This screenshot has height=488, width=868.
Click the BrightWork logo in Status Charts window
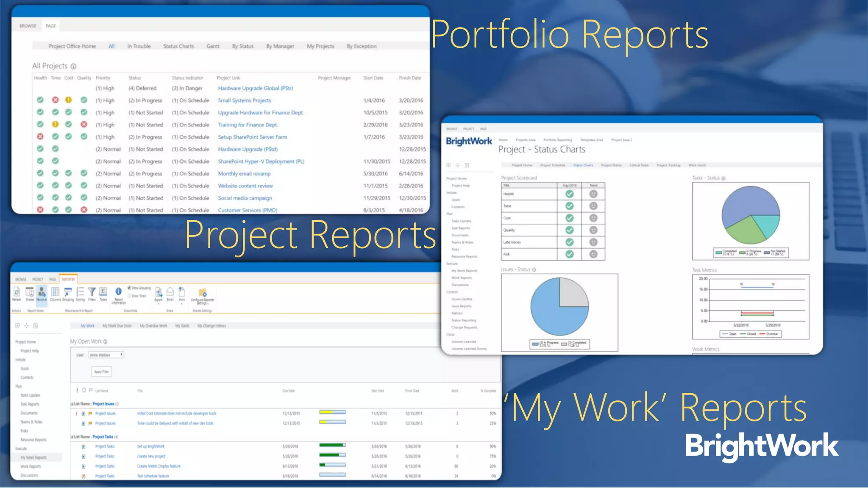pyautogui.click(x=469, y=141)
